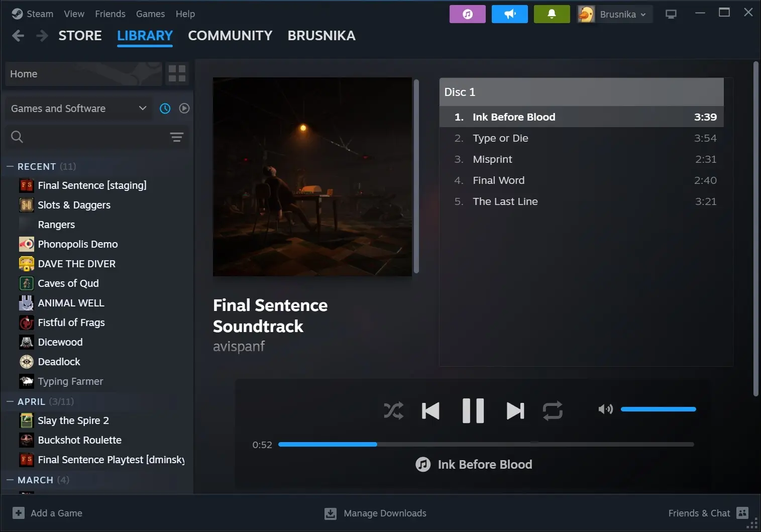Viewport: 761px width, 532px height.
Task: Toggle shuffle playback
Action: pyautogui.click(x=393, y=410)
